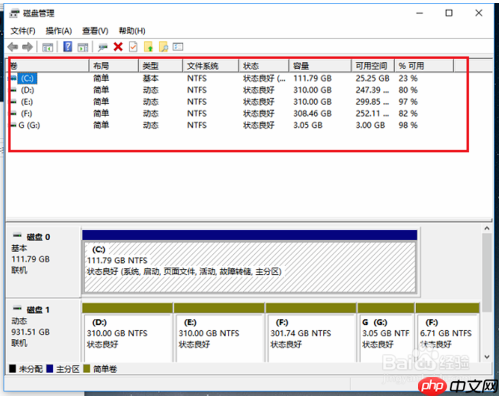The image size is (499, 396).
Task: Click the disk icon next to 磁盘 1
Action: pyautogui.click(x=17, y=309)
